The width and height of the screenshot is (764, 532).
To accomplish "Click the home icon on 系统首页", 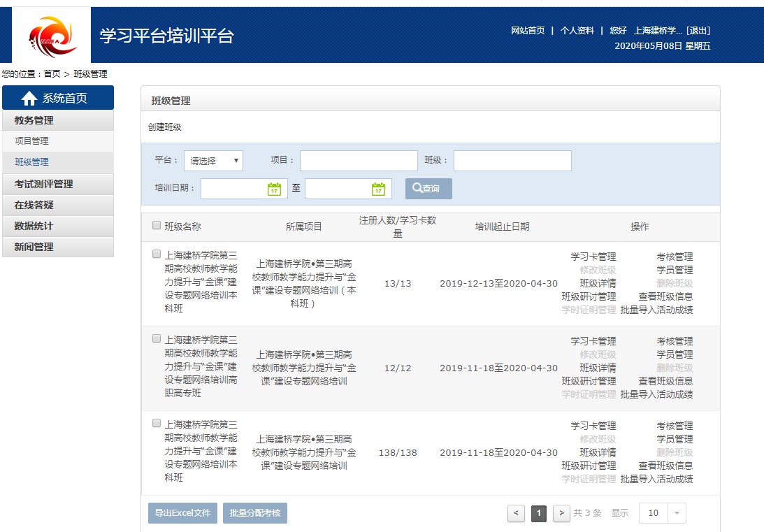I will (x=29, y=99).
